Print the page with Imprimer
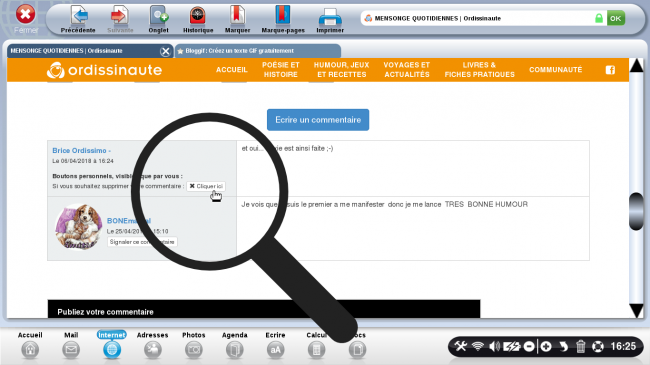Viewport: 650px width, 365px height. coord(330,19)
